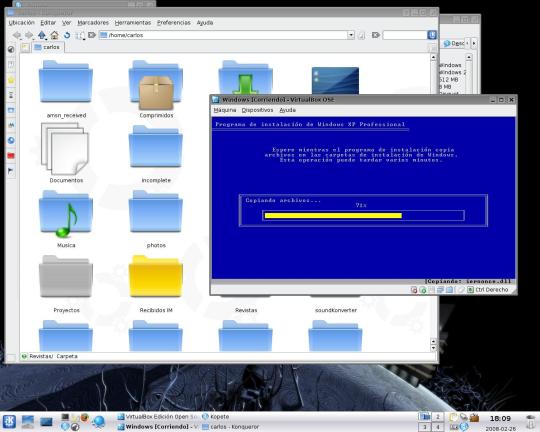The height and width of the screenshot is (432, 540).
Task: Click the 18:09 panel clock
Action: click(500, 419)
